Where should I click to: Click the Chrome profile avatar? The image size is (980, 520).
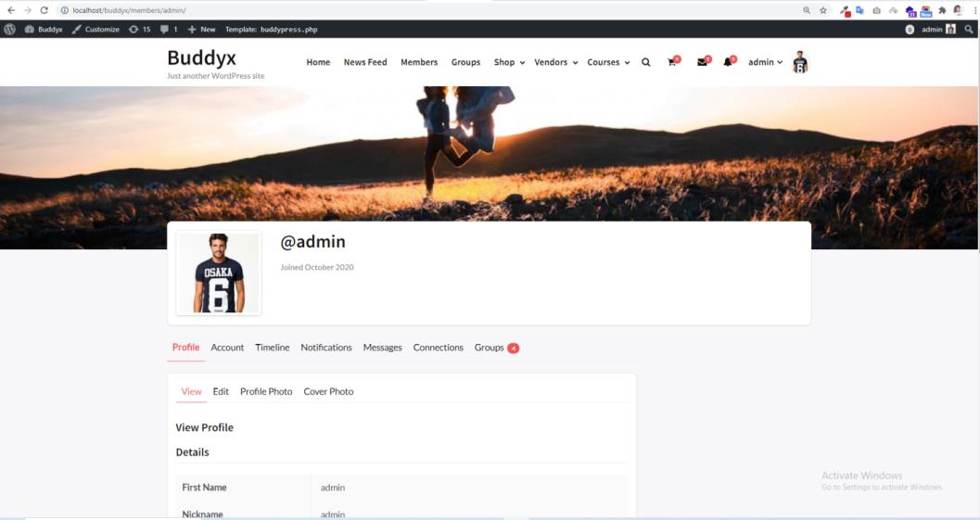(x=958, y=10)
